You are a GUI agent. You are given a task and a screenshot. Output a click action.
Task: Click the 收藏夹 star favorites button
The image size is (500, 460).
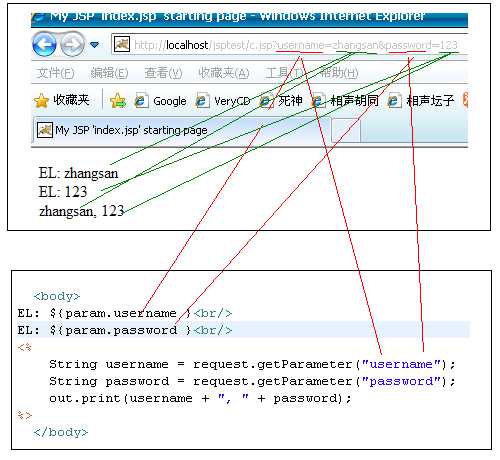tap(62, 100)
